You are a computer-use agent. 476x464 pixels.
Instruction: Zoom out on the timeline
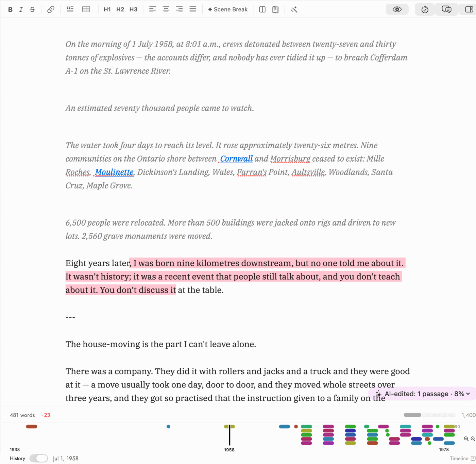(473, 439)
